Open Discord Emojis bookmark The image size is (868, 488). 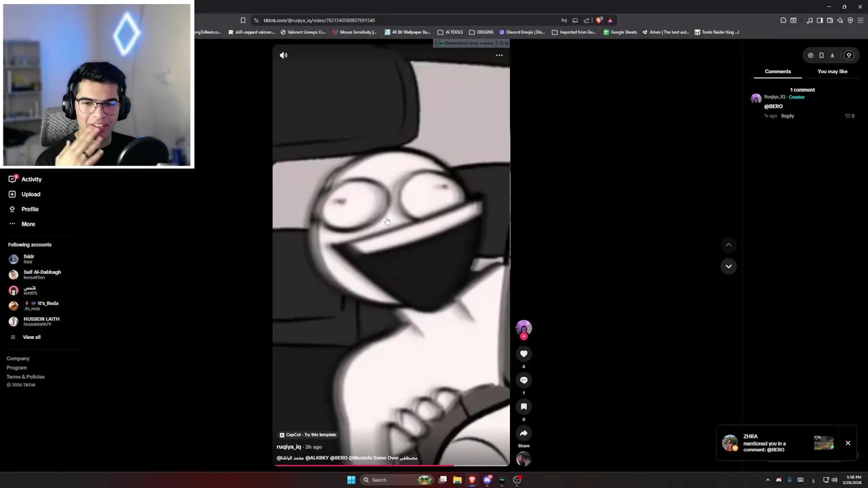(521, 32)
